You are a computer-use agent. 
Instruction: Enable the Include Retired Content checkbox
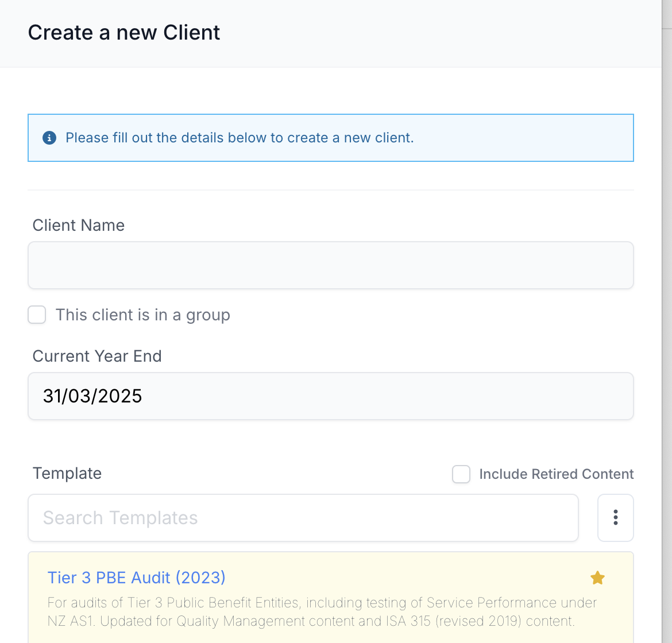pyautogui.click(x=461, y=474)
